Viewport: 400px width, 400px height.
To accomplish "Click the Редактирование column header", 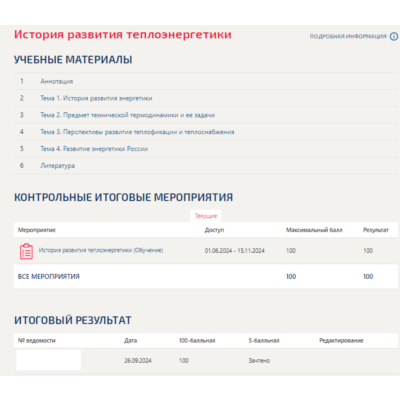I will click(341, 341).
